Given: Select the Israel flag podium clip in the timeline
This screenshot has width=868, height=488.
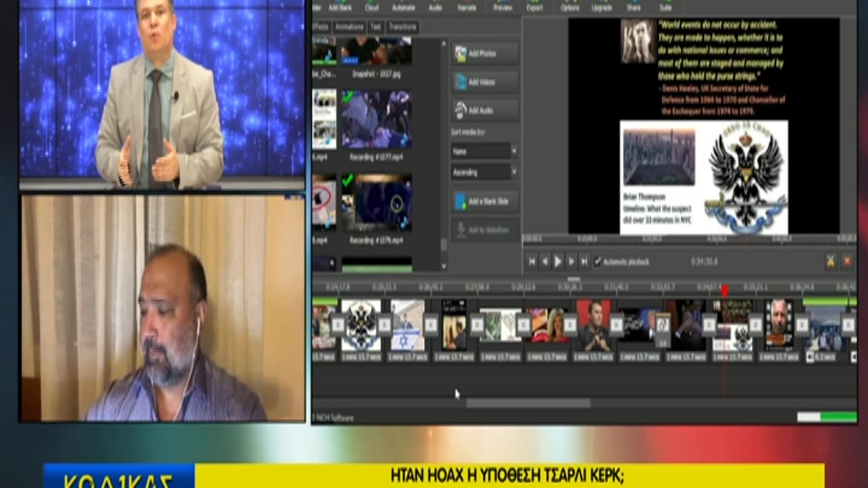Looking at the screenshot, I should coord(408,325).
